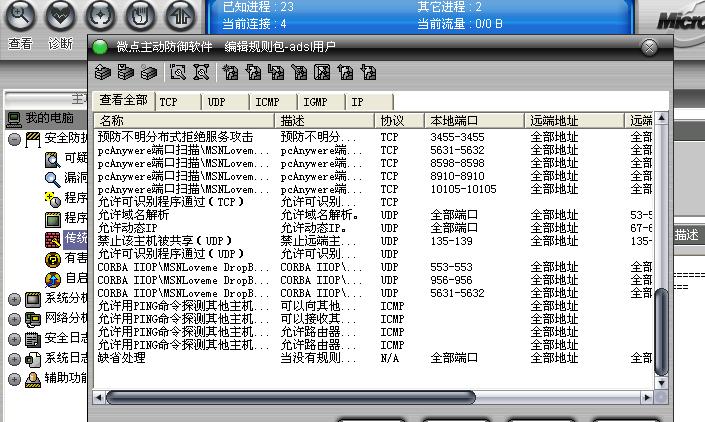Select the 漏洞 item with blue magnifier icon

click(x=66, y=178)
